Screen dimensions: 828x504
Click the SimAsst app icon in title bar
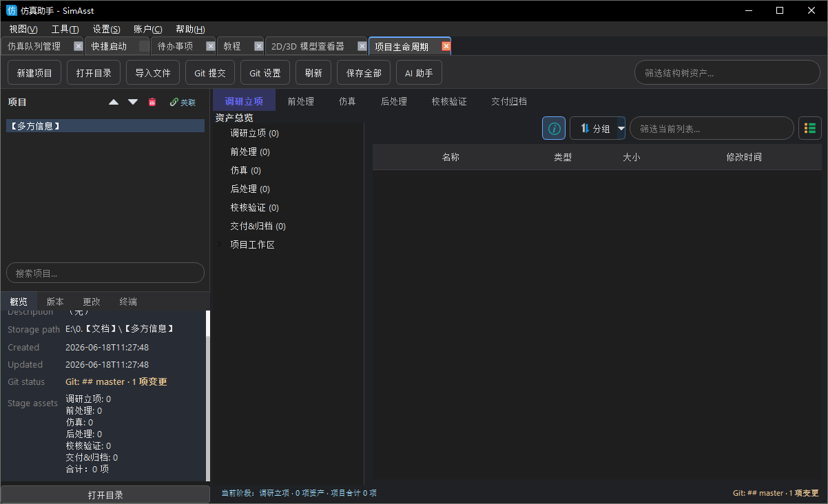(12, 10)
